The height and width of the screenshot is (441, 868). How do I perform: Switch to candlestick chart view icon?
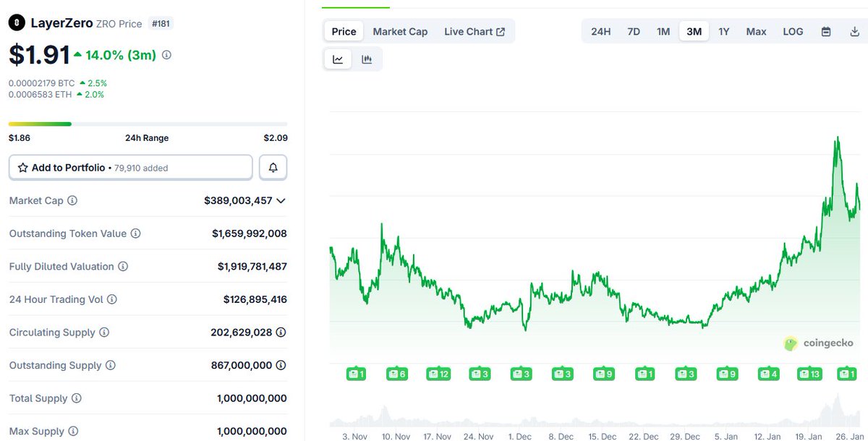367,59
